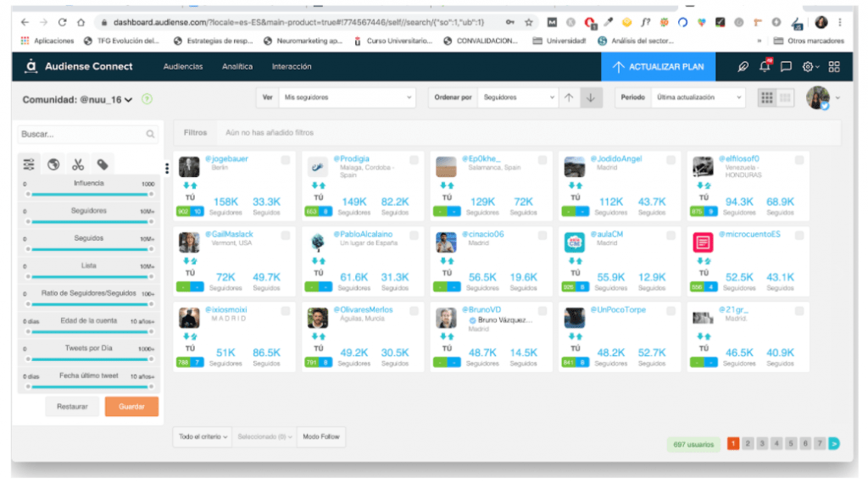This screenshot has height=483, width=868.
Task: Adjust the Edad de la cuenta slider
Action: click(89, 331)
